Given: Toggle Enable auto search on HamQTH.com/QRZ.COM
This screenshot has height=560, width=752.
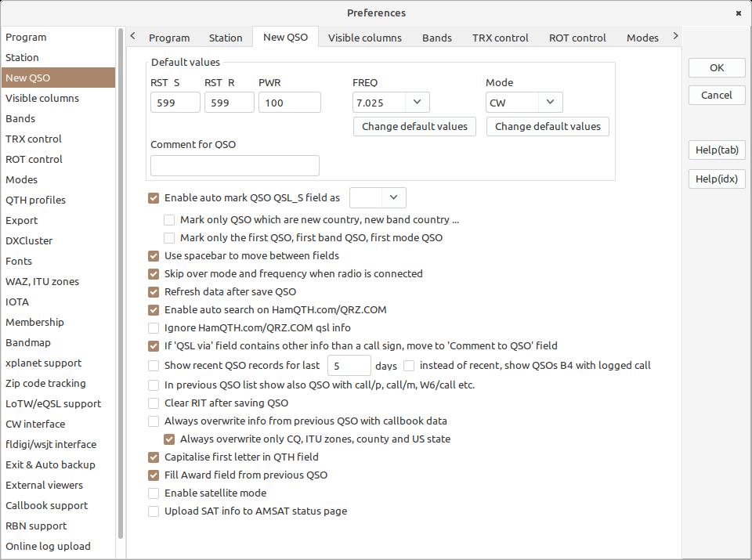Looking at the screenshot, I should [154, 310].
